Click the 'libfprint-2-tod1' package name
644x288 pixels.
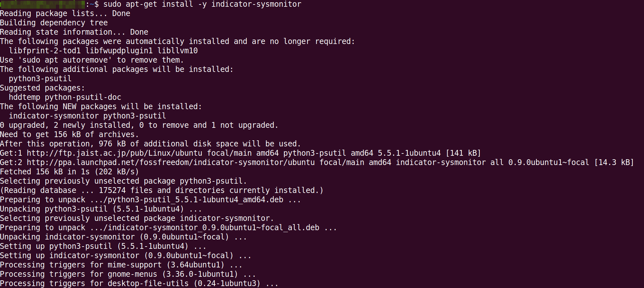(45, 51)
